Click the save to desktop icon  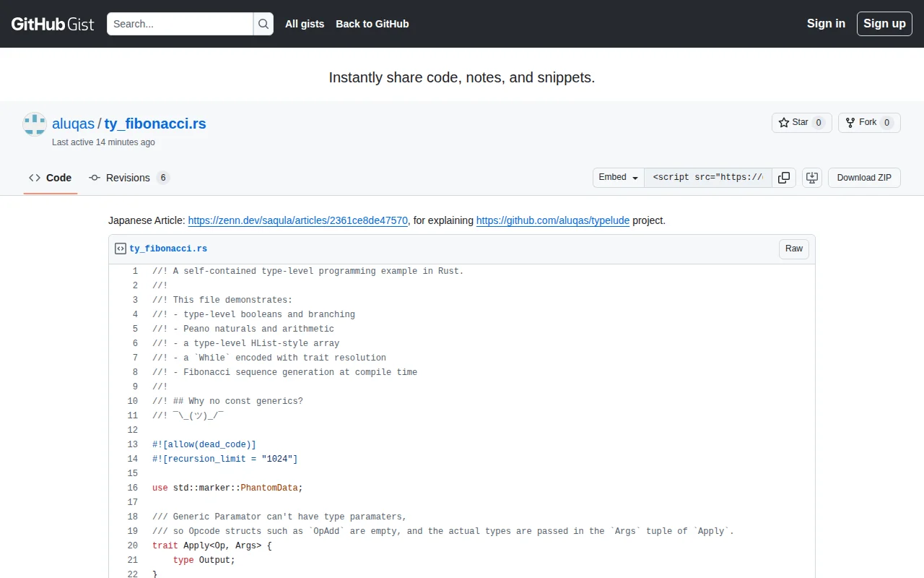pyautogui.click(x=812, y=178)
